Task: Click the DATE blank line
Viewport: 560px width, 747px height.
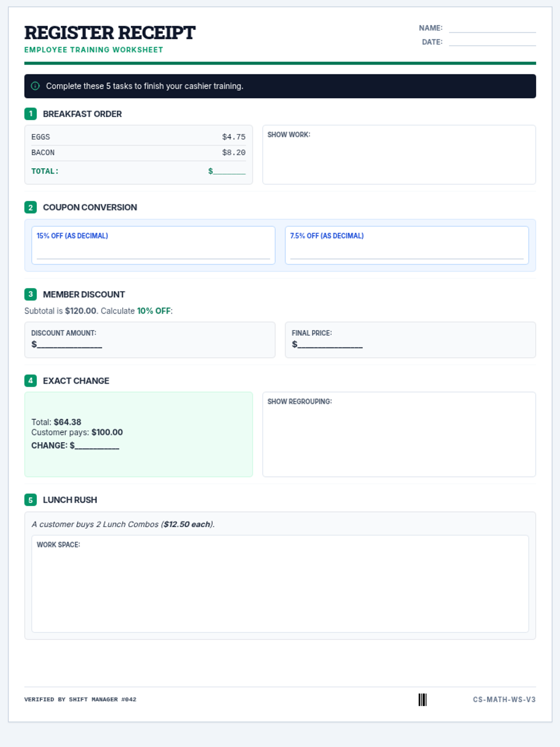Action: coord(492,42)
